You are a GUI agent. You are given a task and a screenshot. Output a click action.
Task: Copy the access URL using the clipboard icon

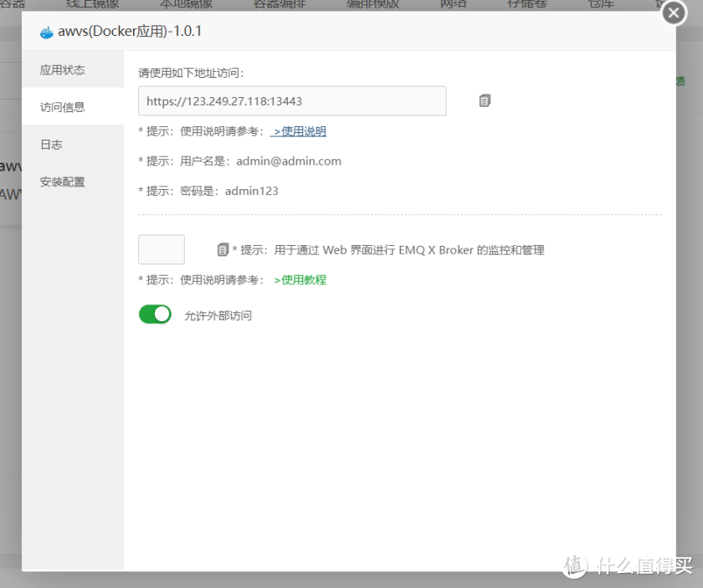484,100
